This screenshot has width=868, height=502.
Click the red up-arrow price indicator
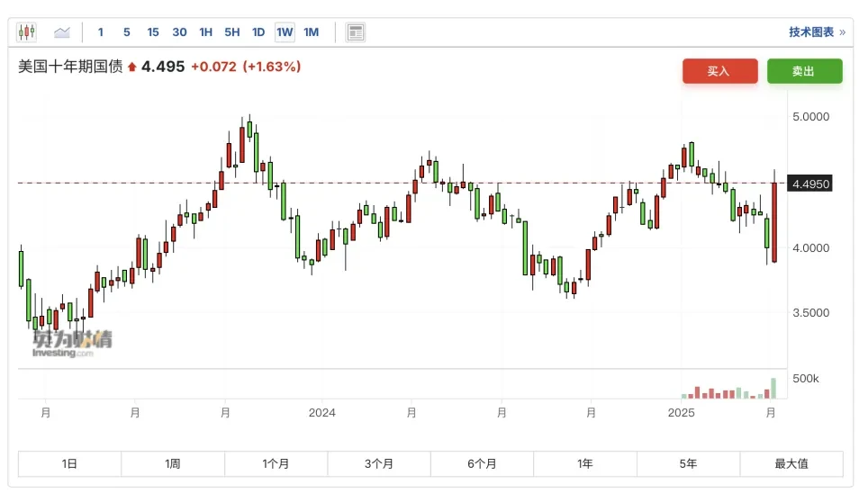(x=132, y=67)
